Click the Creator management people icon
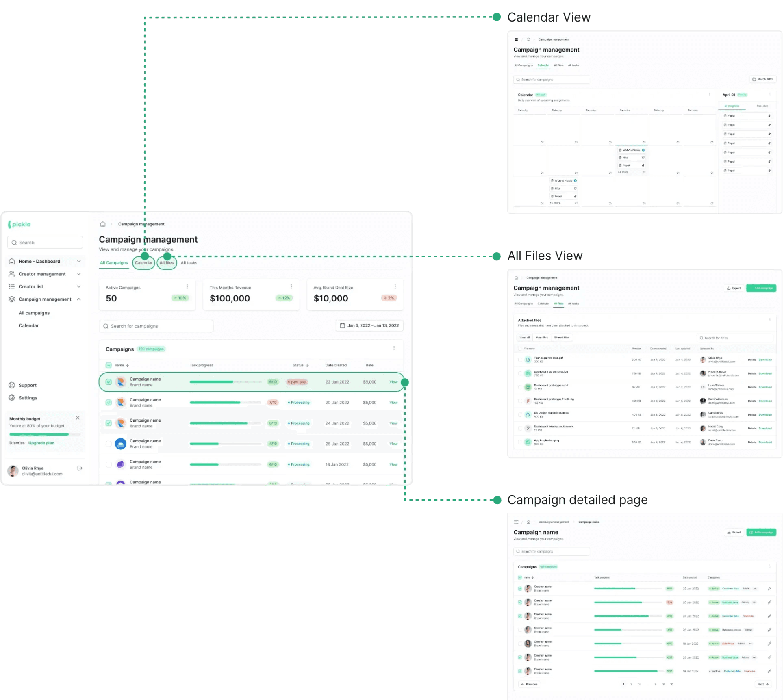This screenshot has height=700, width=784. [12, 274]
